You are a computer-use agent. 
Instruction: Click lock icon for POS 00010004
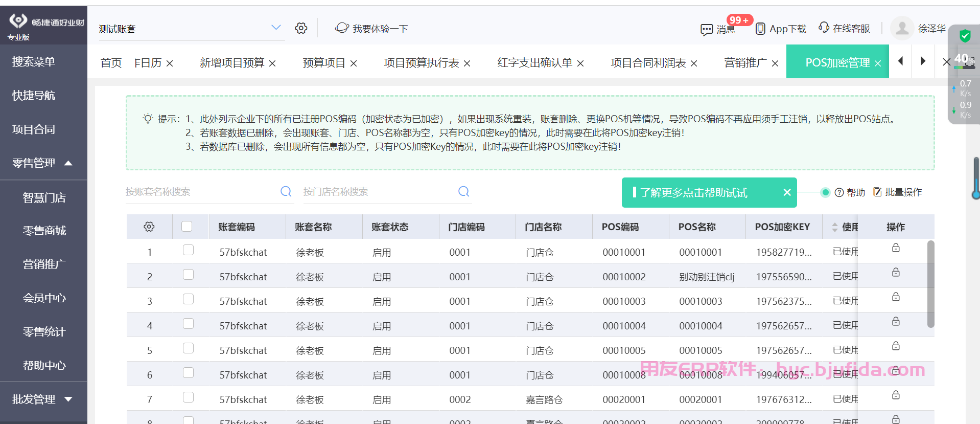tap(896, 322)
